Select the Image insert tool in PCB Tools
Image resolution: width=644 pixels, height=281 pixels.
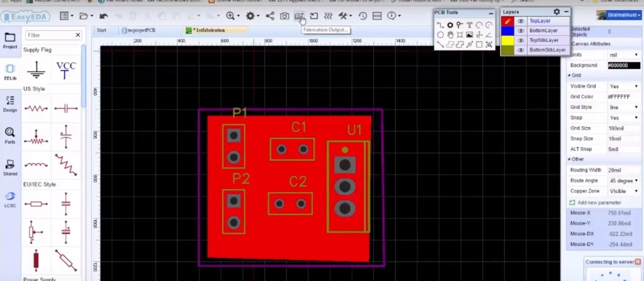(x=470, y=35)
